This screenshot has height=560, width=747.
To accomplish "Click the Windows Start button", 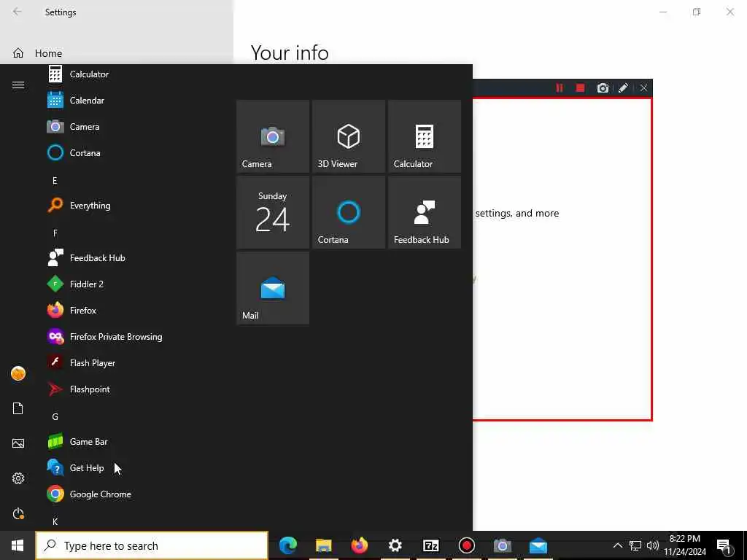I will 18,545.
